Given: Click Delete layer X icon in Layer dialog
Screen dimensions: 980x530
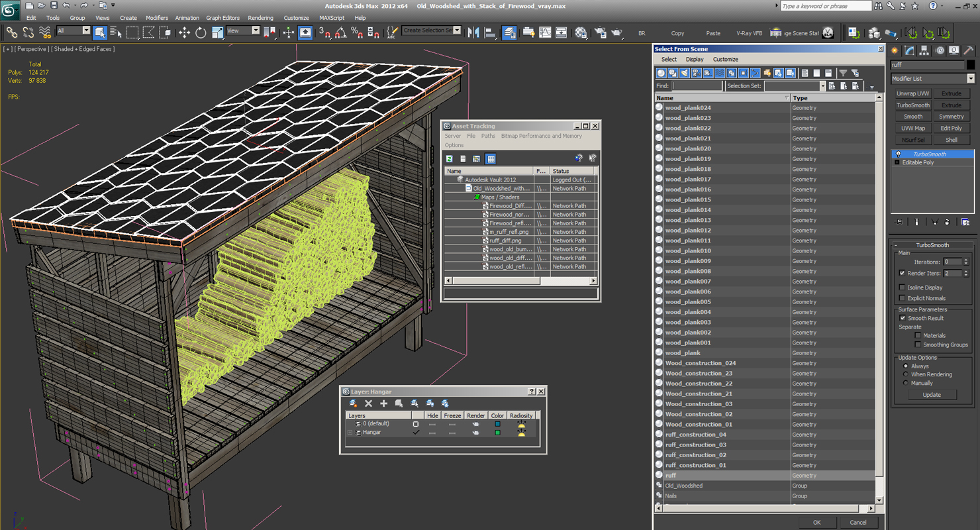Looking at the screenshot, I should click(369, 403).
